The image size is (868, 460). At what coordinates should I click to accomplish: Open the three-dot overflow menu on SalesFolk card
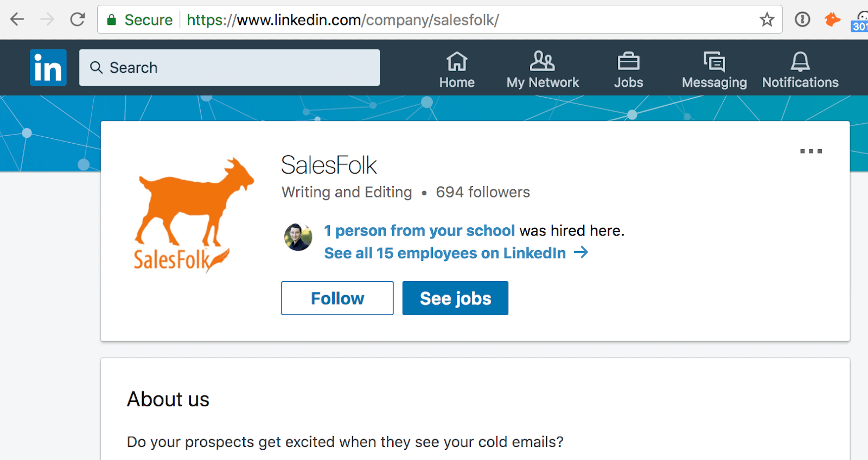click(810, 152)
